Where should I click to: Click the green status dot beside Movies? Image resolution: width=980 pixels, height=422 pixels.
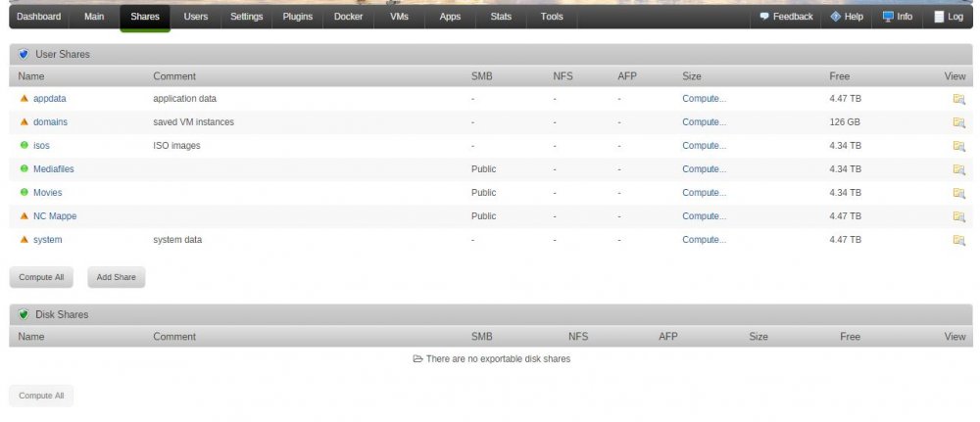[x=24, y=192]
